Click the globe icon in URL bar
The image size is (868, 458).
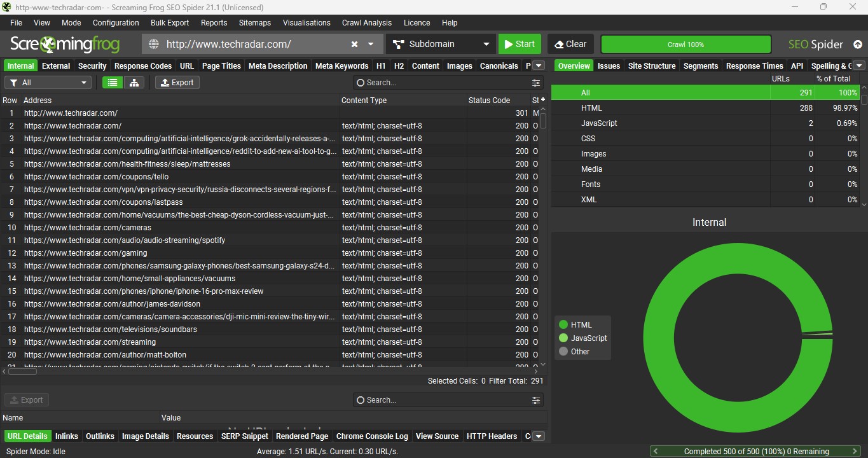153,44
